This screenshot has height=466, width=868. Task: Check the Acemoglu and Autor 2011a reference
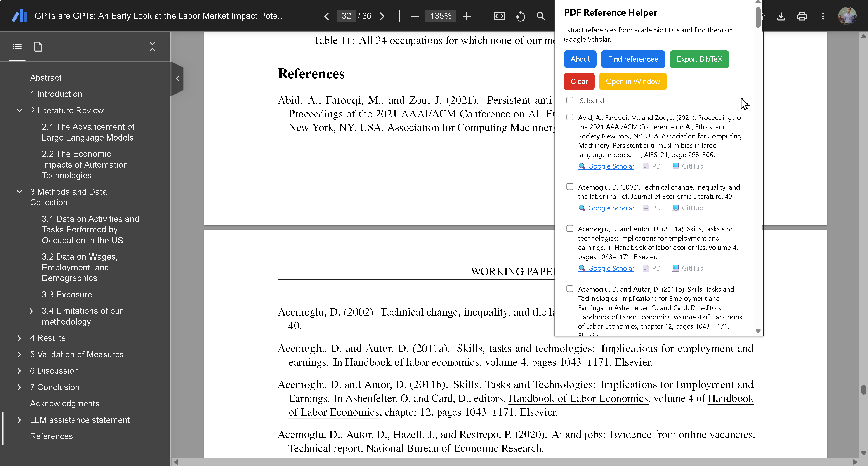pyautogui.click(x=570, y=228)
